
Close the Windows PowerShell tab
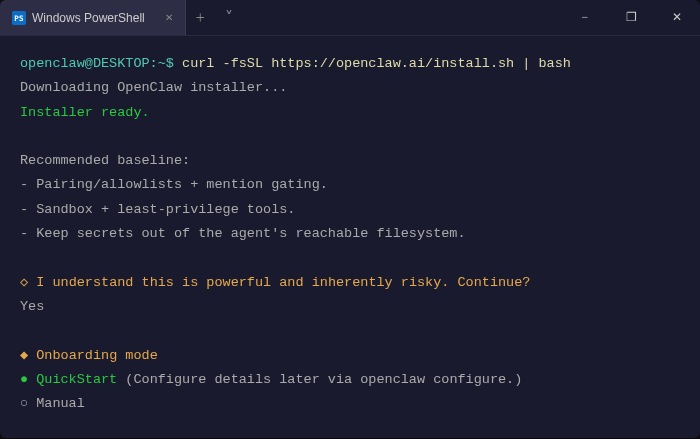(169, 17)
